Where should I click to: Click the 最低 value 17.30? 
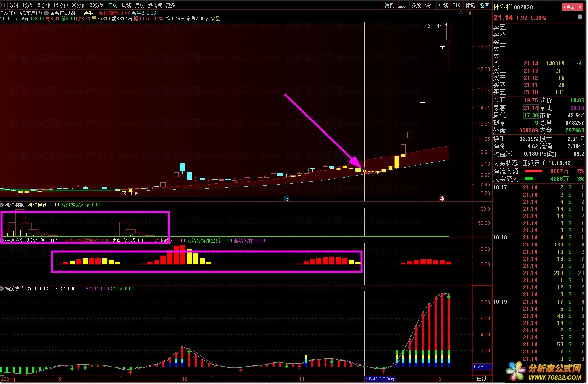[x=531, y=115]
